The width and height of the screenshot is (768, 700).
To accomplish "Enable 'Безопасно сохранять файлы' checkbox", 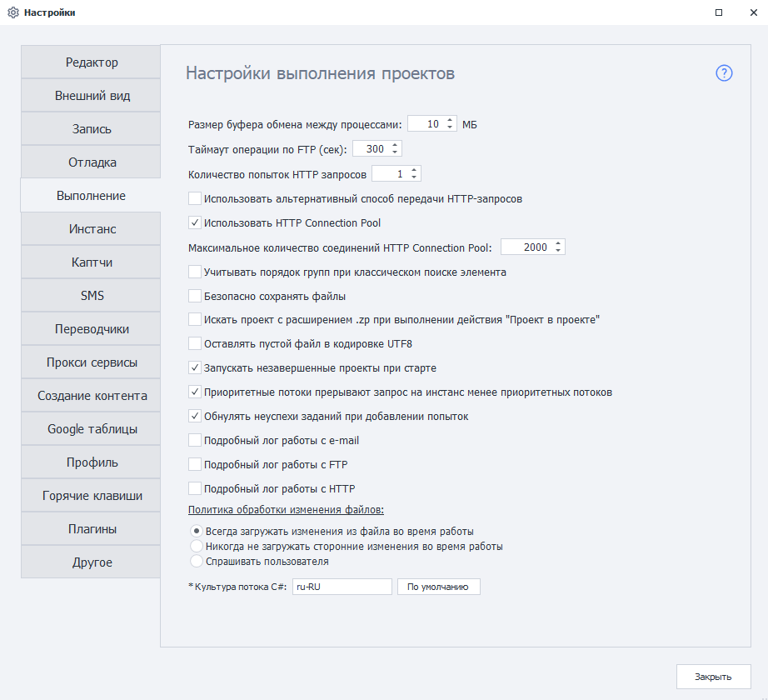I will 195,296.
